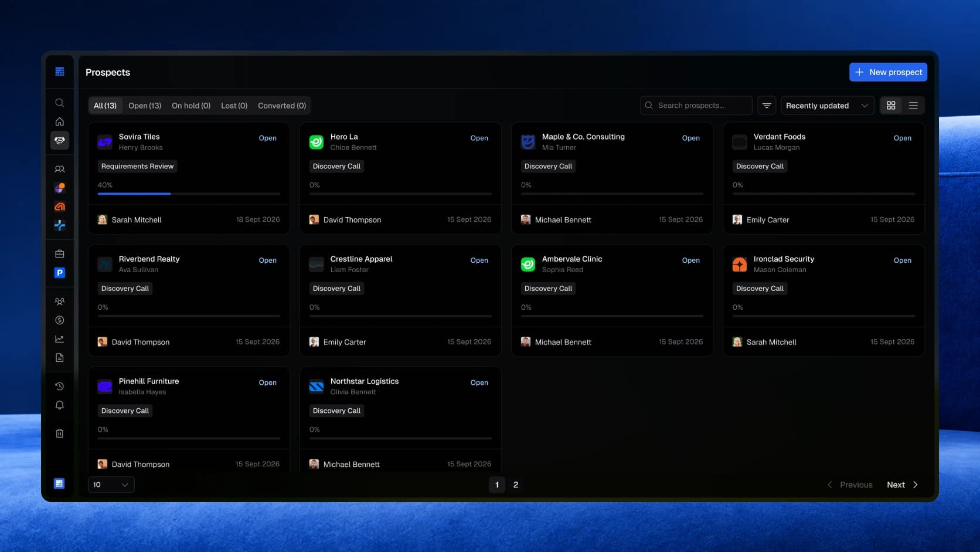The height and width of the screenshot is (552, 980).
Task: Open the briefcase icon in sidebar
Action: [x=59, y=254]
